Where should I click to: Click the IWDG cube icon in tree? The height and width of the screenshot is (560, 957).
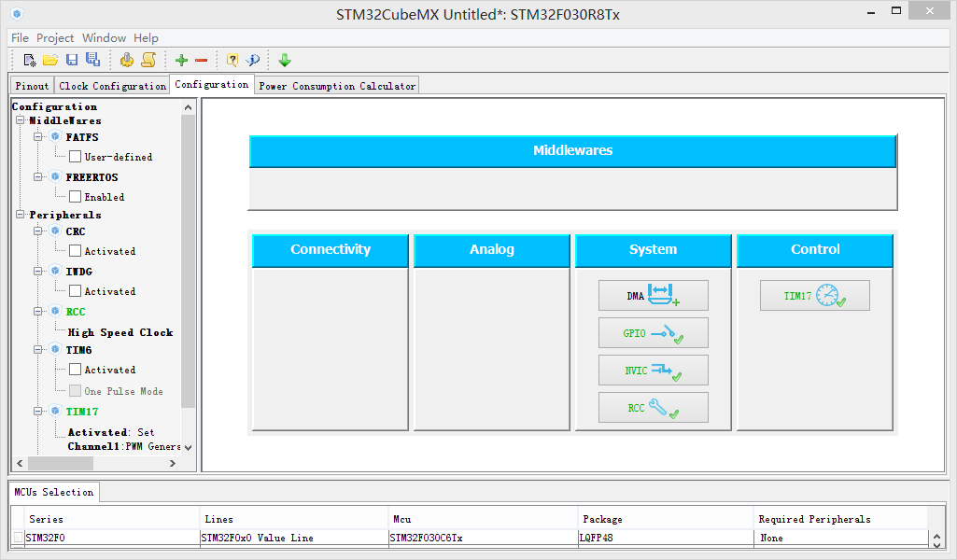55,271
